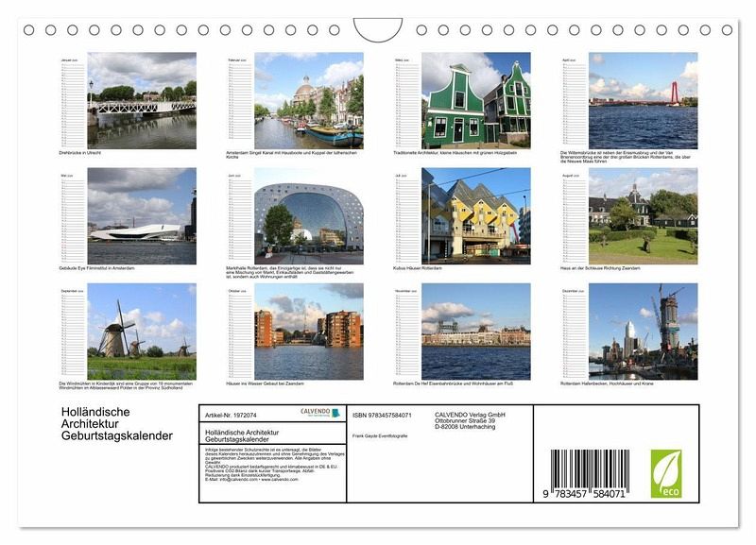Click the Artikel-Nr. 1972074 text

(232, 415)
